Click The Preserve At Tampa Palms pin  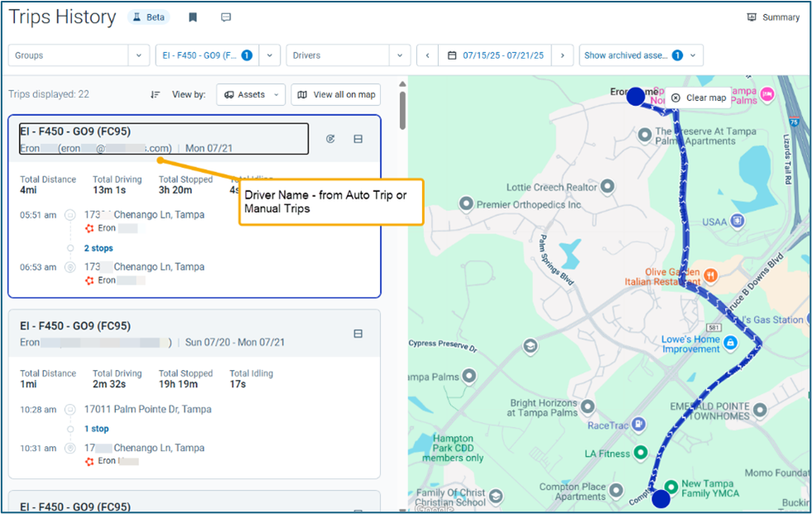point(645,135)
